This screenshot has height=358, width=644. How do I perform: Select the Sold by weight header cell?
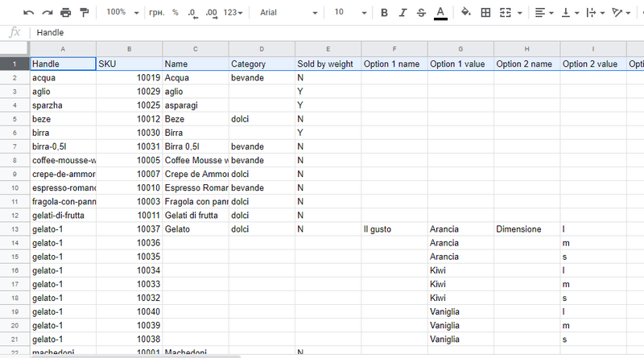[x=328, y=64]
